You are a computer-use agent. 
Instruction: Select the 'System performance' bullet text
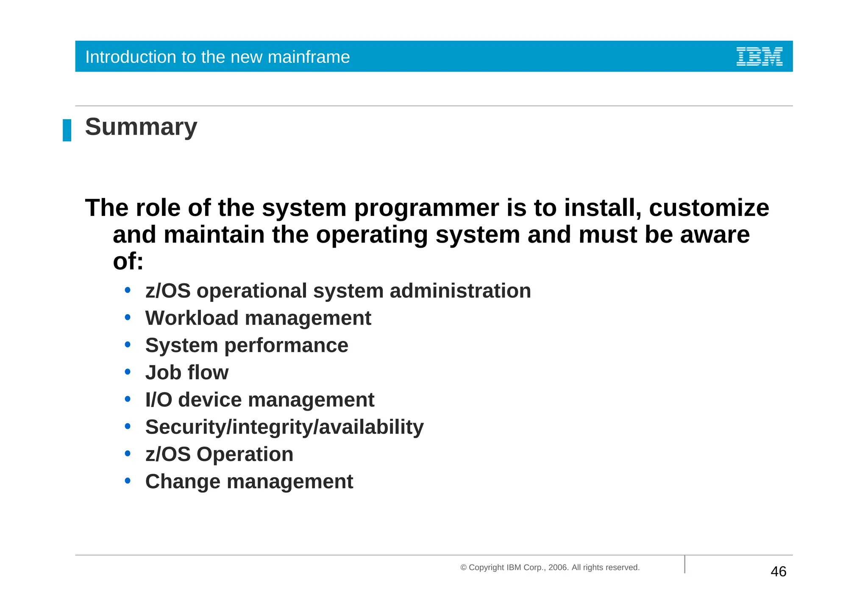(x=247, y=345)
